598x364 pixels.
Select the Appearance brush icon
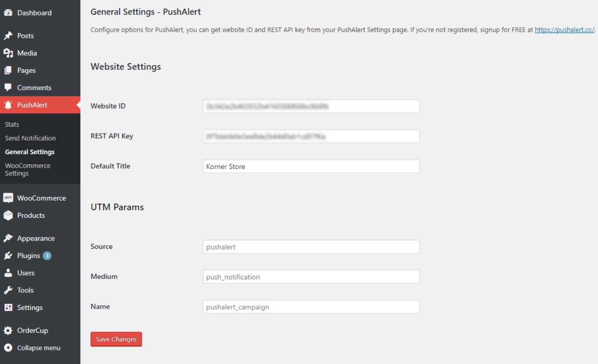coord(8,238)
